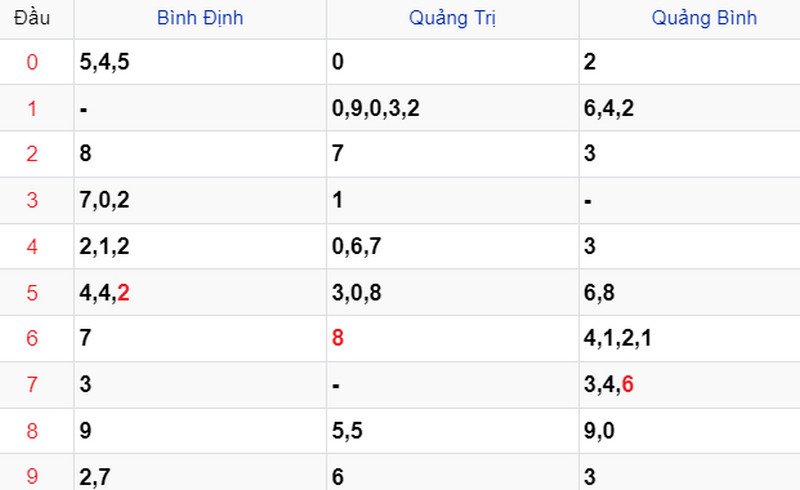This screenshot has height=490, width=800.
Task: Select Quảng Trị cell showing 0,9,0,3,2
Action: [375, 109]
